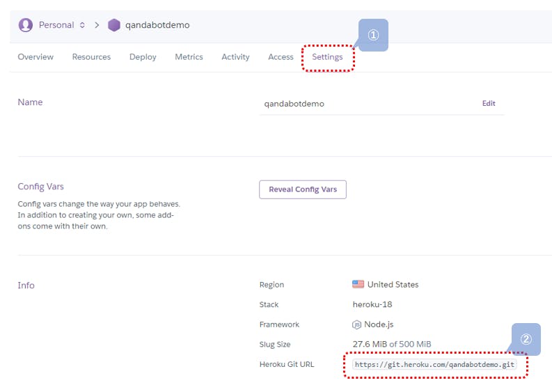Click the breadcrumb chevron separator
The width and height of the screenshot is (552, 392).
click(97, 25)
